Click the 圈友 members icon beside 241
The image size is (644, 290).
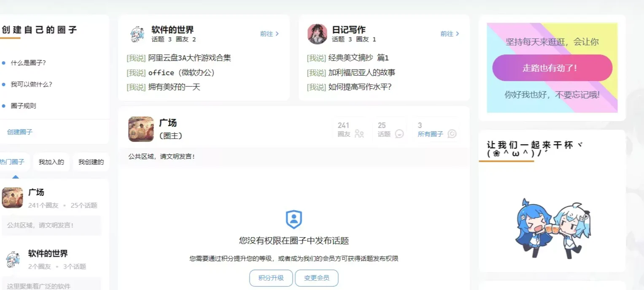359,134
